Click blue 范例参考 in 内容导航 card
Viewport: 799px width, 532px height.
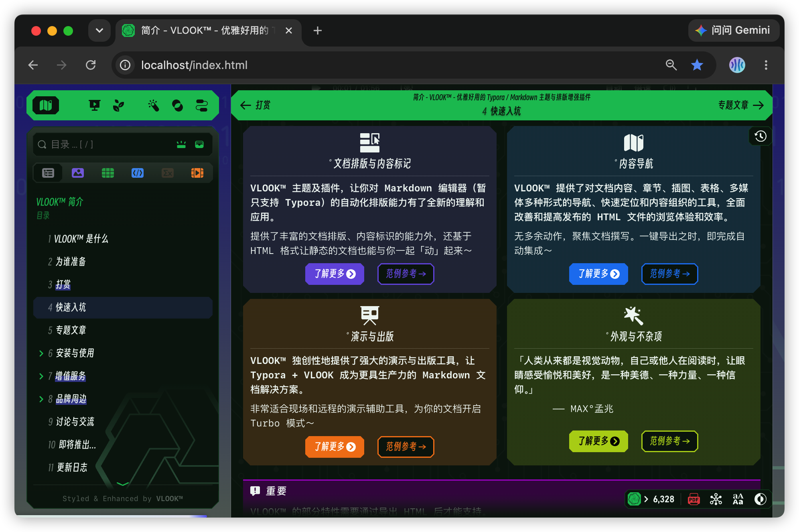pos(669,274)
